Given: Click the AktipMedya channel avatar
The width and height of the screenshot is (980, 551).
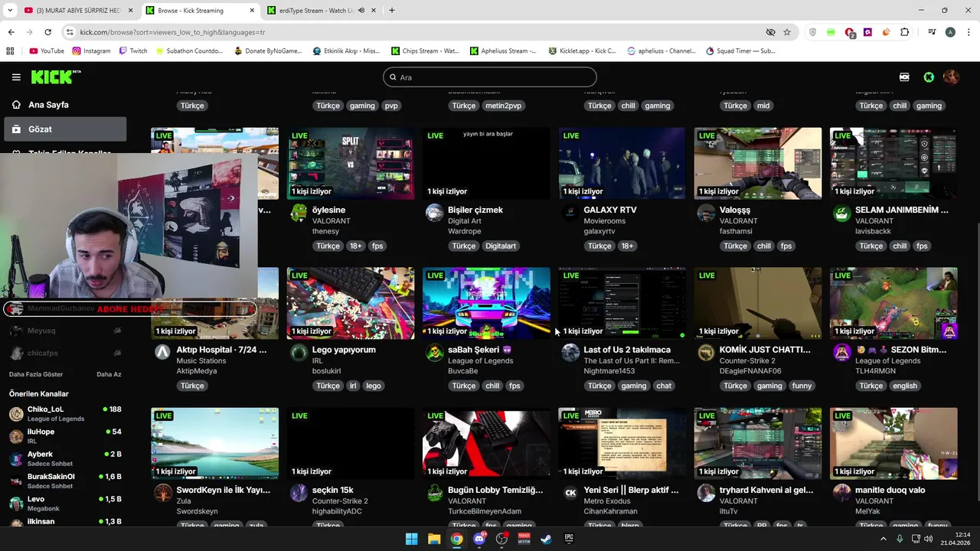Looking at the screenshot, I should [x=162, y=353].
